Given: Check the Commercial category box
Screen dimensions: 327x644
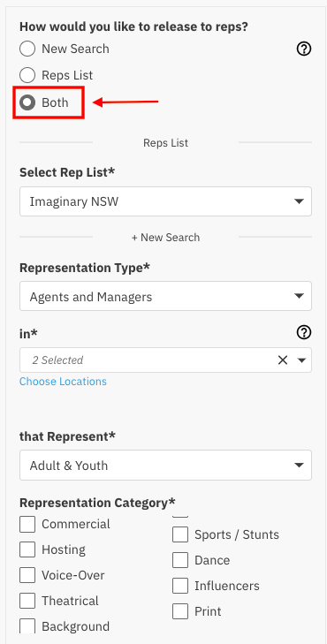Looking at the screenshot, I should [27, 524].
